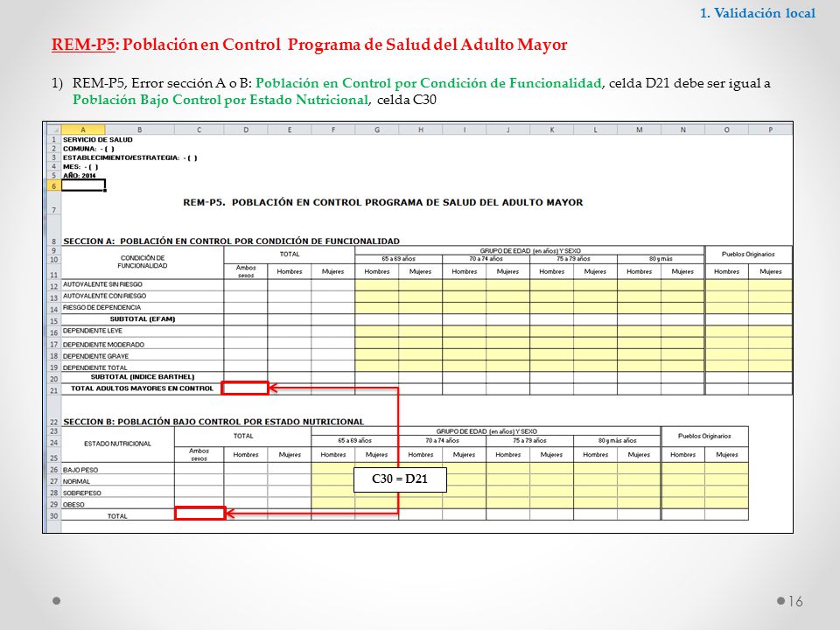Select column B header
The image size is (840, 630).
point(140,129)
